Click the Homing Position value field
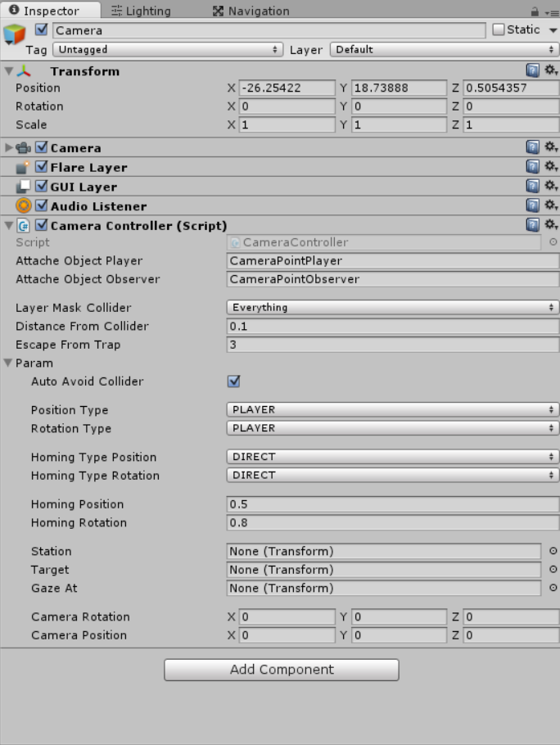Viewport: 560px width, 745px height. pos(392,504)
